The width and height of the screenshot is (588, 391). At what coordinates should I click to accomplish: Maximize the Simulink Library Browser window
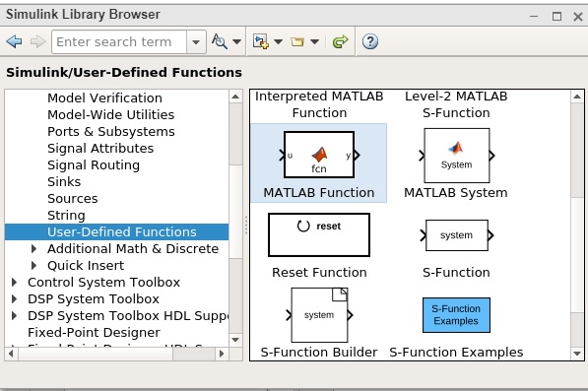tap(556, 16)
